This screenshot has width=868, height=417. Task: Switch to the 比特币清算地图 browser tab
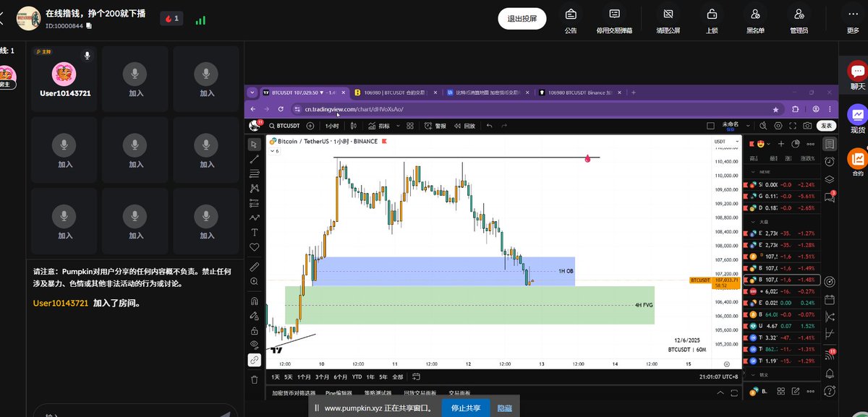pos(486,93)
